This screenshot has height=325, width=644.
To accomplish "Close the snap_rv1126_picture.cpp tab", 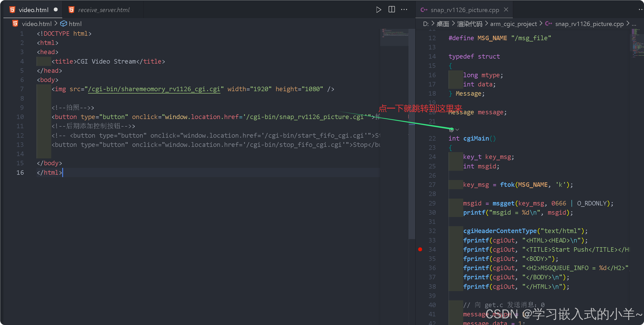I will [x=506, y=10].
